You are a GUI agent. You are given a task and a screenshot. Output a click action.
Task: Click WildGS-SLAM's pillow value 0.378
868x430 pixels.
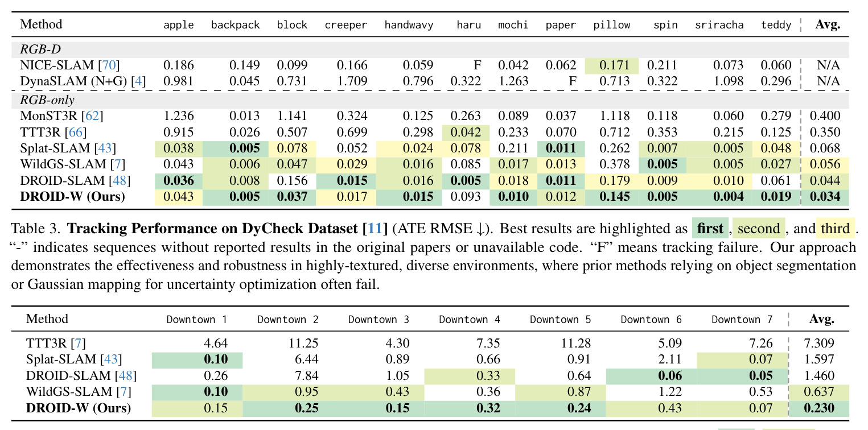pos(615,165)
